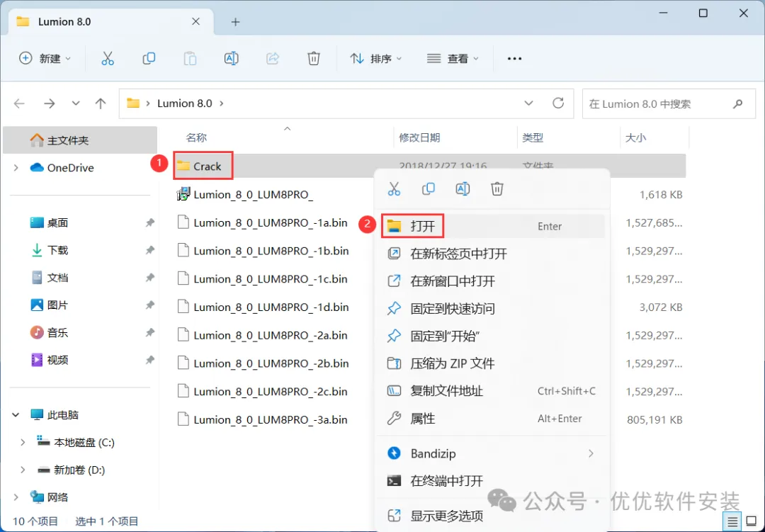Viewport: 765px width, 532px height.
Task: Click the Paste icon in the toolbar
Action: tap(190, 59)
